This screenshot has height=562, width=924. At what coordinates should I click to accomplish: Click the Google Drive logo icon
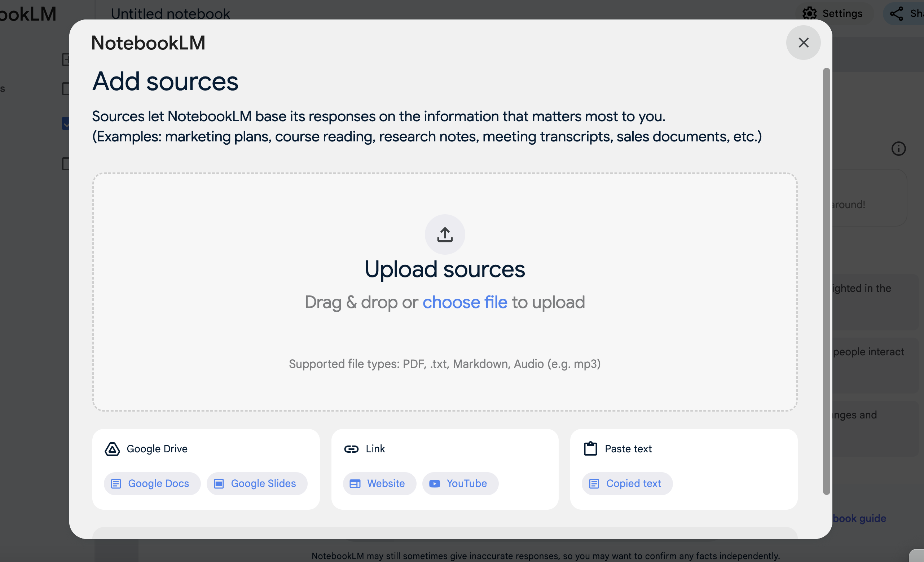click(x=112, y=449)
